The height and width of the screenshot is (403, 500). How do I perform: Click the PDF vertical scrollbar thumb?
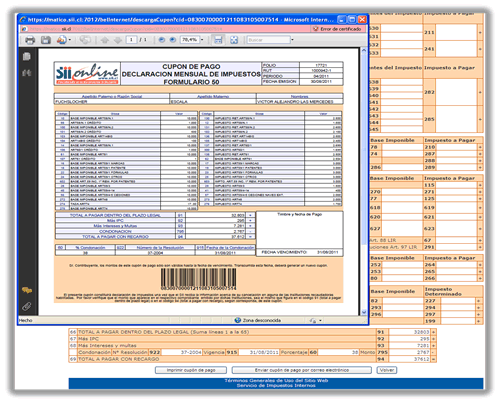click(364, 148)
